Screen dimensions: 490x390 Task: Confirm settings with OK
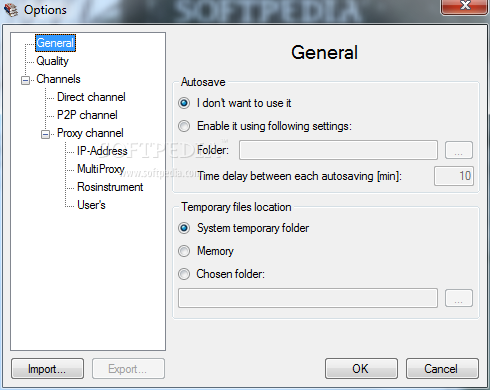click(361, 369)
